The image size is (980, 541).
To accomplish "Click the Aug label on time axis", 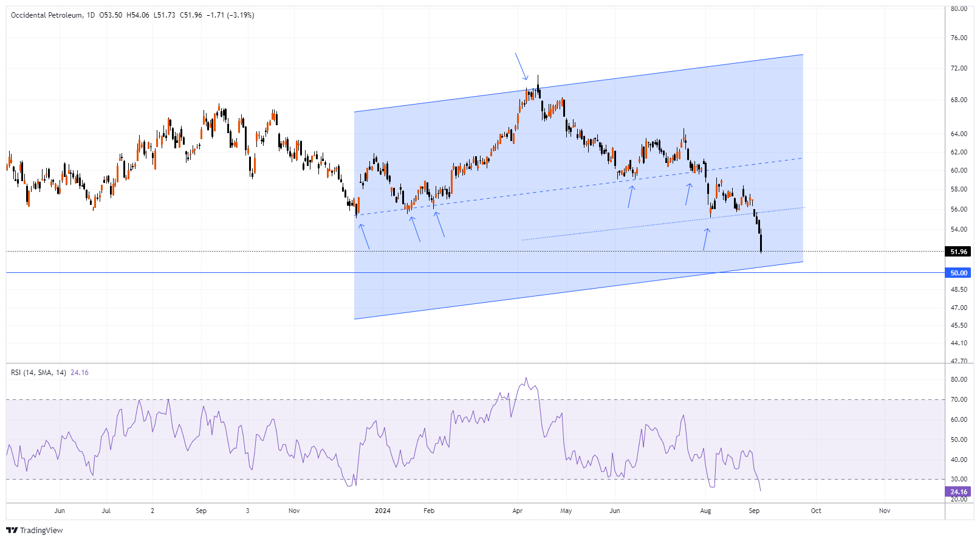I will pos(705,511).
